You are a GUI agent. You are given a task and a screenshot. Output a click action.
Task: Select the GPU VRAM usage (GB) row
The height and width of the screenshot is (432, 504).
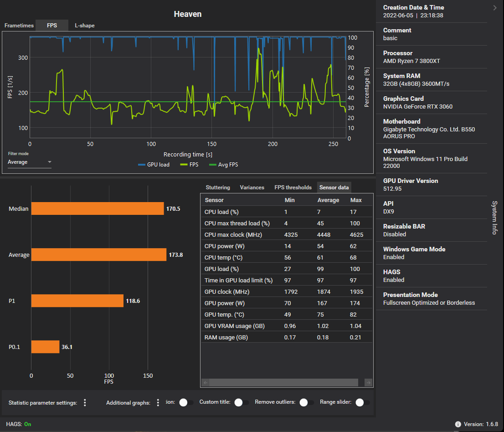pos(287,326)
